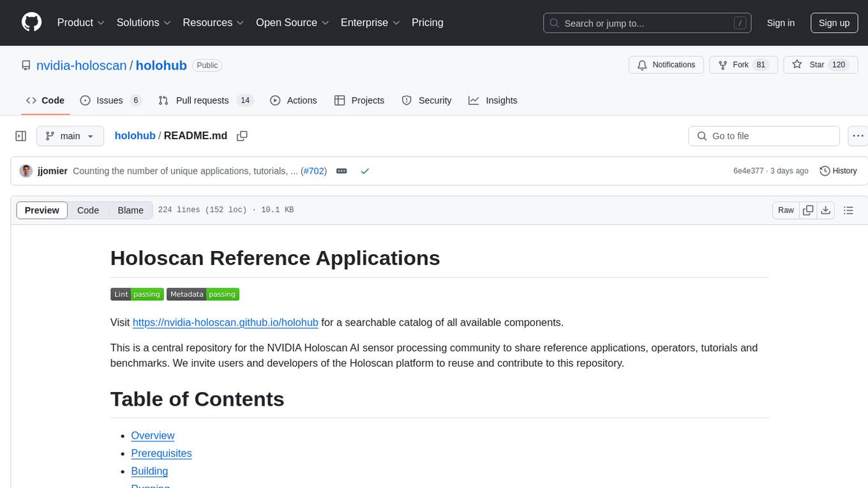Focus the Search or jump to field

[647, 23]
